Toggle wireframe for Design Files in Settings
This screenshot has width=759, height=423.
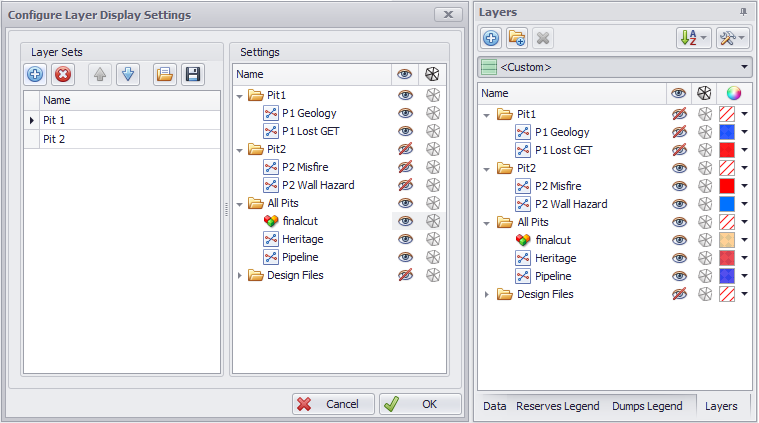click(433, 275)
